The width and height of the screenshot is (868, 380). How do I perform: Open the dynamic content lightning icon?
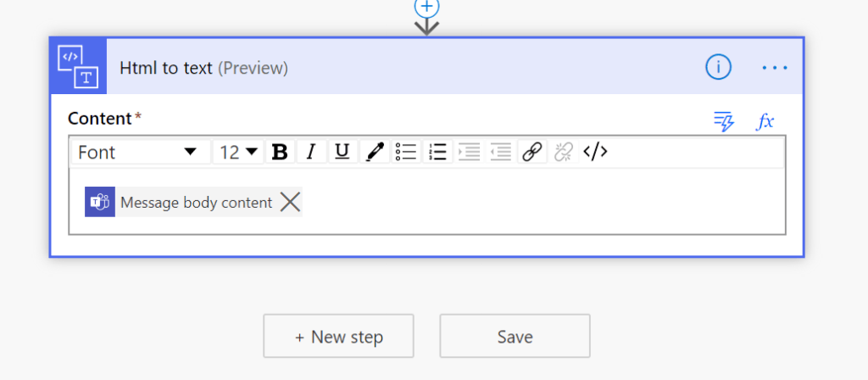pos(723,121)
